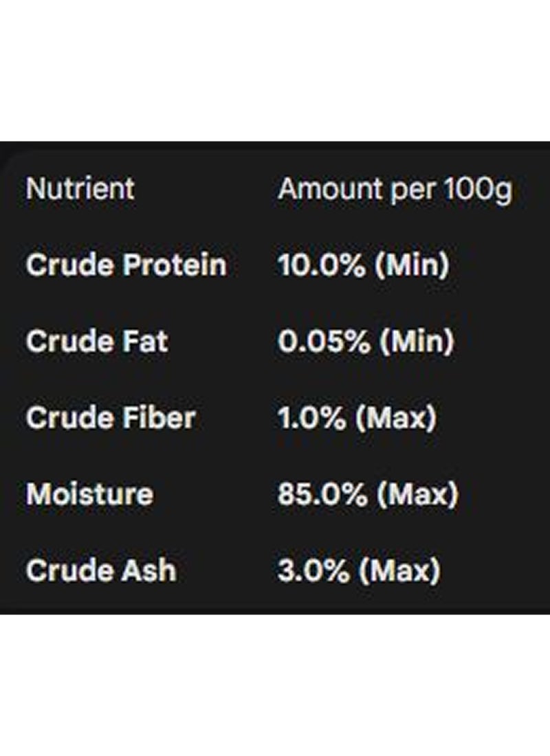Click the Amount per 100g header

coord(395,188)
